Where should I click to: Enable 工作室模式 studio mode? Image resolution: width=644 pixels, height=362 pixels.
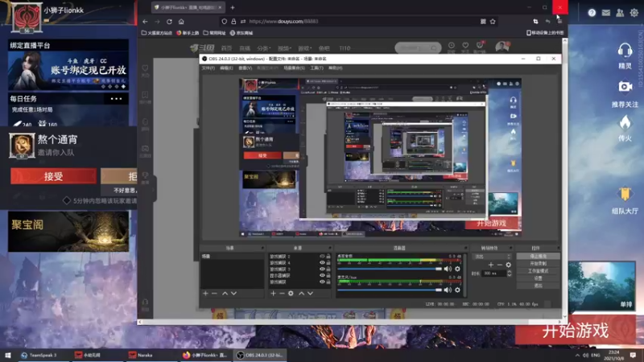[x=538, y=271]
